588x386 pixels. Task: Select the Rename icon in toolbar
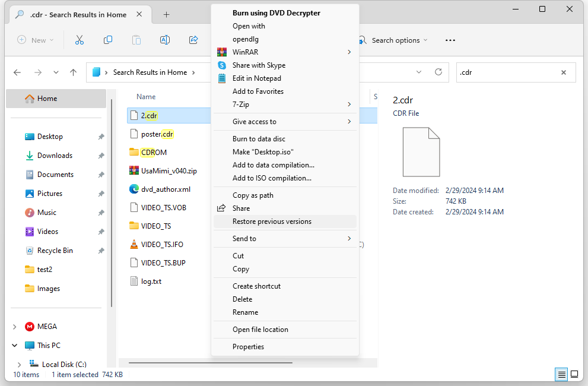click(165, 40)
